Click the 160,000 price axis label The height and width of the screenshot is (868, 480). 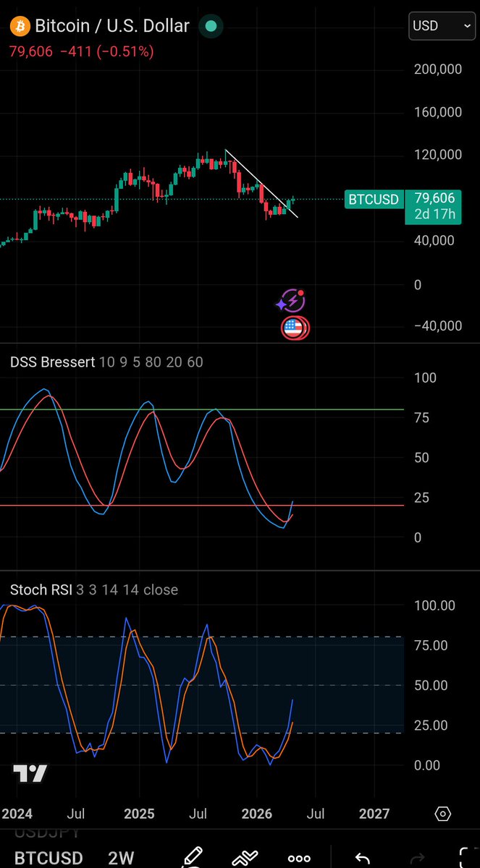click(437, 112)
